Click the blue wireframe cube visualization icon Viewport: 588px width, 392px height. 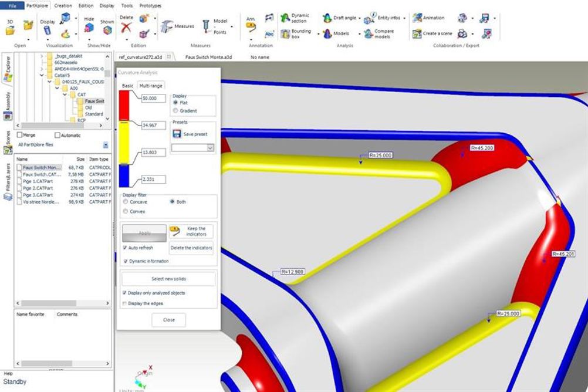(x=66, y=17)
